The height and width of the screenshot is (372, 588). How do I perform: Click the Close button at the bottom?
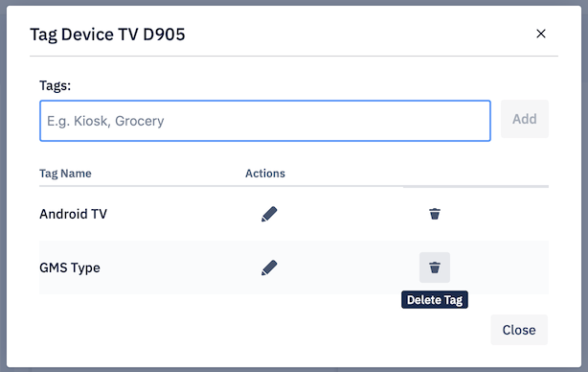coord(519,330)
